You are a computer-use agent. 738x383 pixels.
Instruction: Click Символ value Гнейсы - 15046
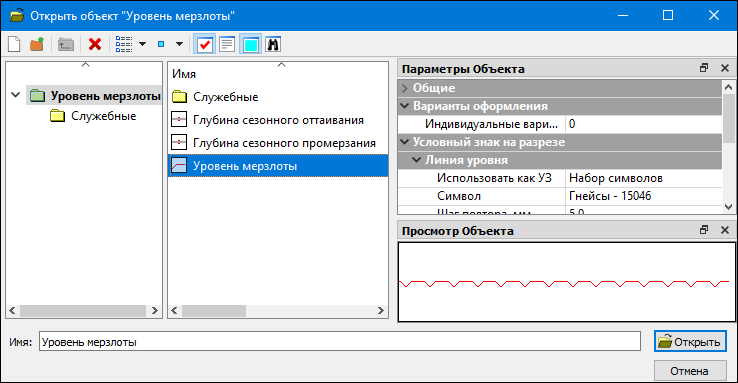(x=643, y=196)
